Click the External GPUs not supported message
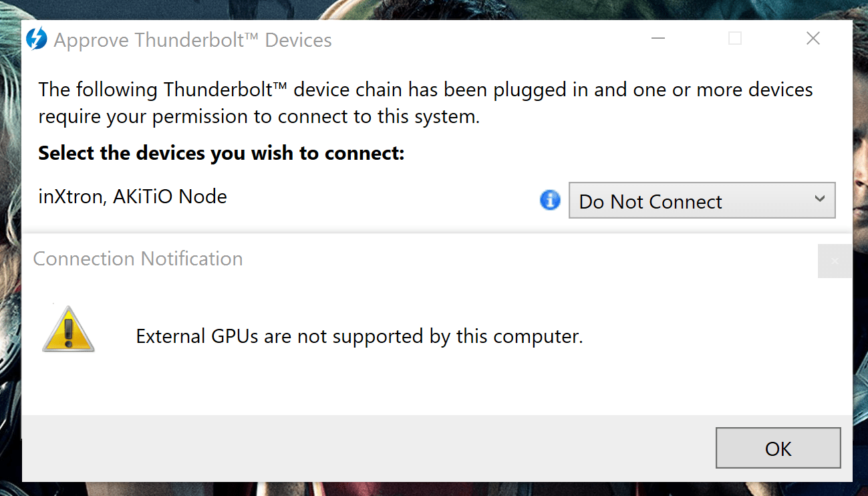868x496 pixels. pyautogui.click(x=359, y=336)
